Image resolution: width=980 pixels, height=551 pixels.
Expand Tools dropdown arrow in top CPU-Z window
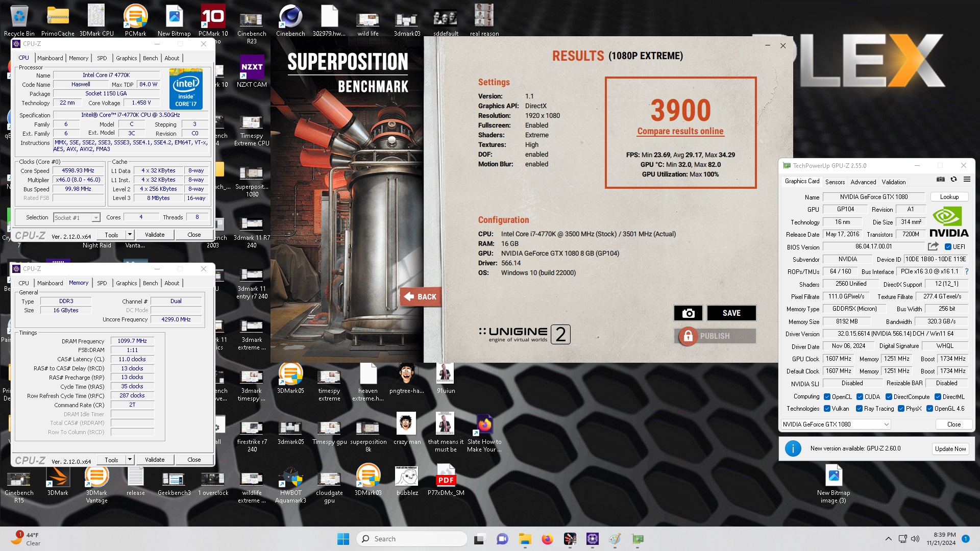point(130,235)
